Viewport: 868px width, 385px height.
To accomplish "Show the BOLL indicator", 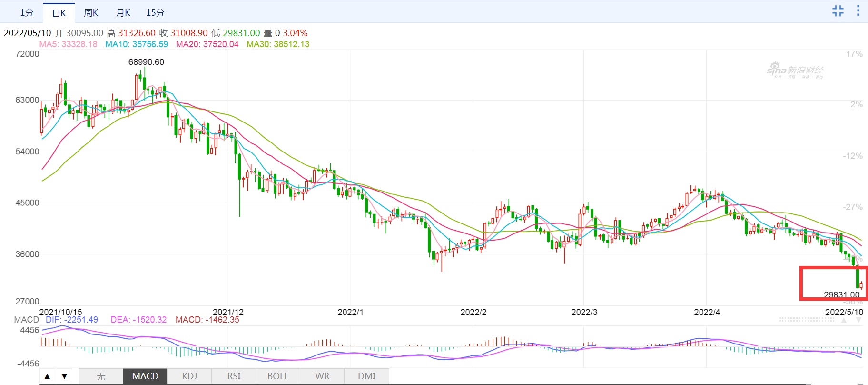I will click(278, 376).
